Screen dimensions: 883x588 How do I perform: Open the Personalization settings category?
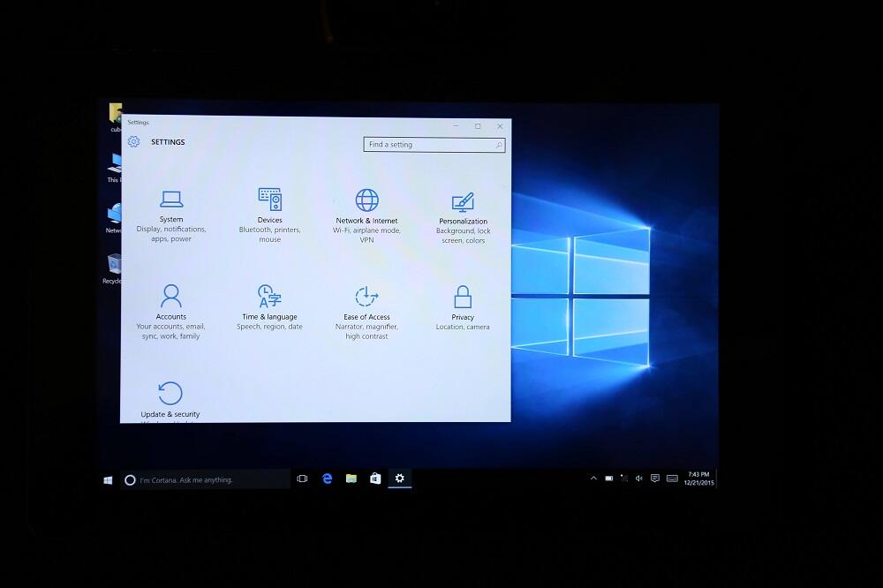(x=463, y=218)
